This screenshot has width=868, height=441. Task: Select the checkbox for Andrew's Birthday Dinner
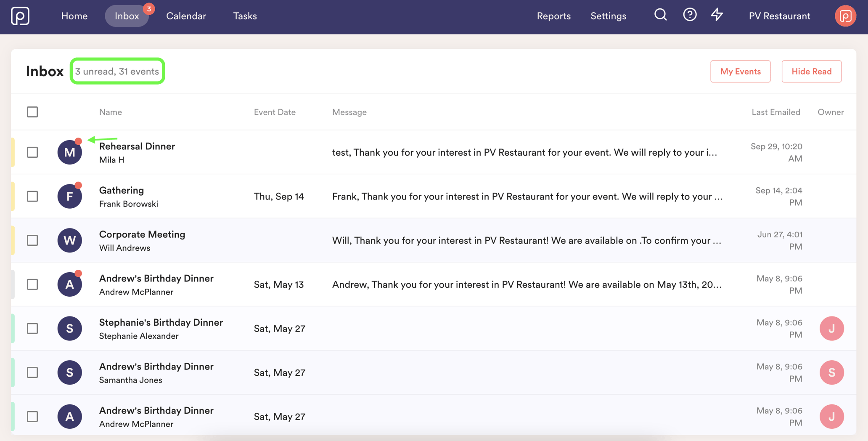(x=32, y=284)
